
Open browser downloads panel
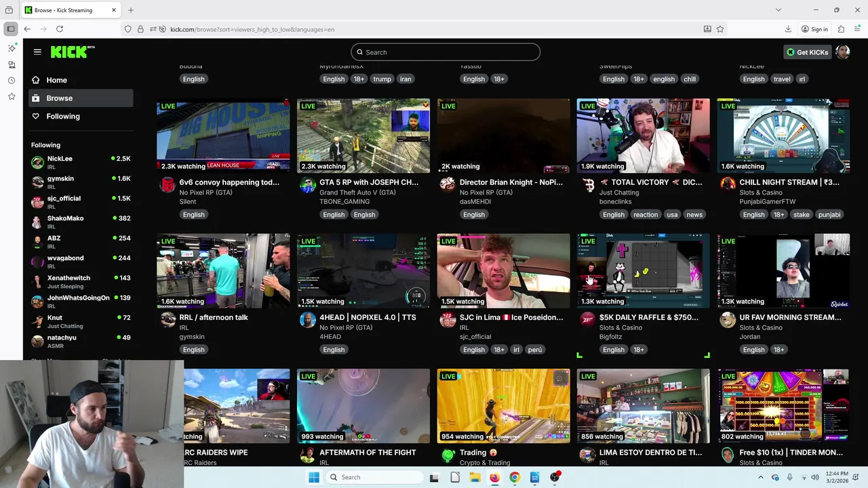click(788, 29)
